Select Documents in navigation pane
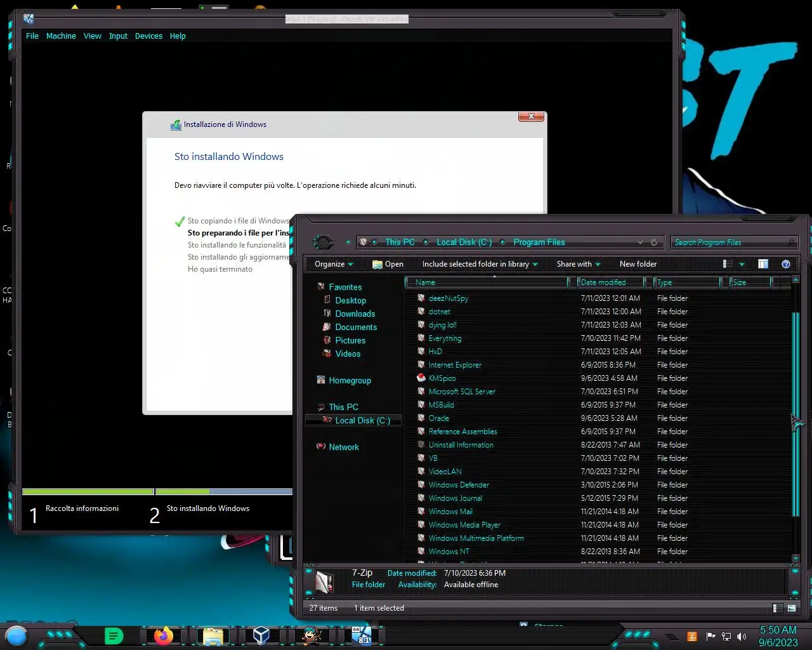812x650 pixels. click(356, 327)
